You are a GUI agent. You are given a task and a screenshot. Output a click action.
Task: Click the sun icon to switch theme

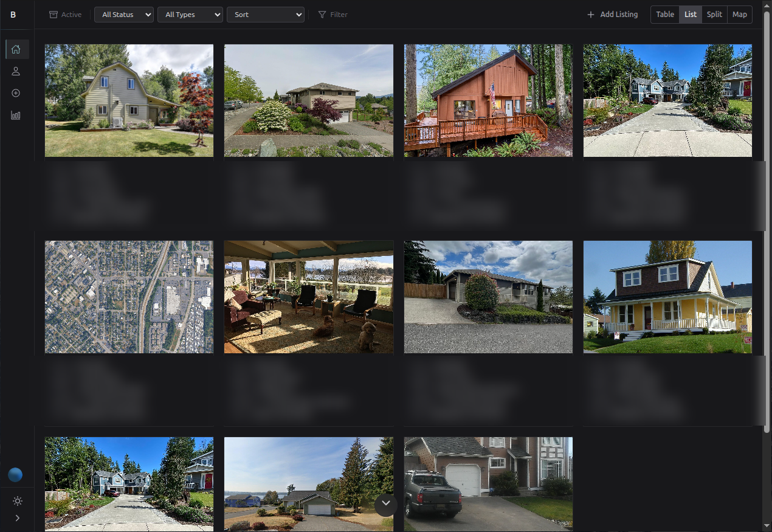[16, 501]
